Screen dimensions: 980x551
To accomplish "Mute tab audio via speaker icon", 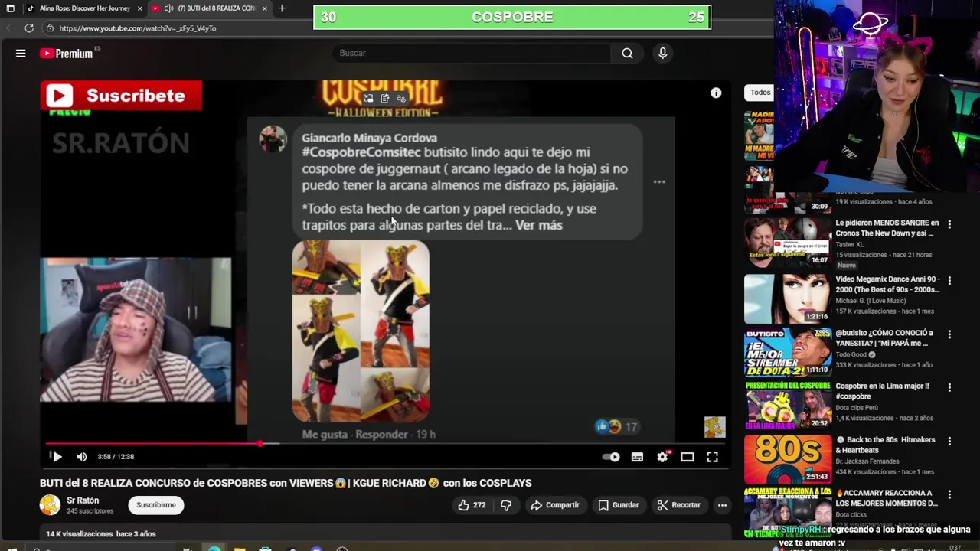I will [168, 8].
